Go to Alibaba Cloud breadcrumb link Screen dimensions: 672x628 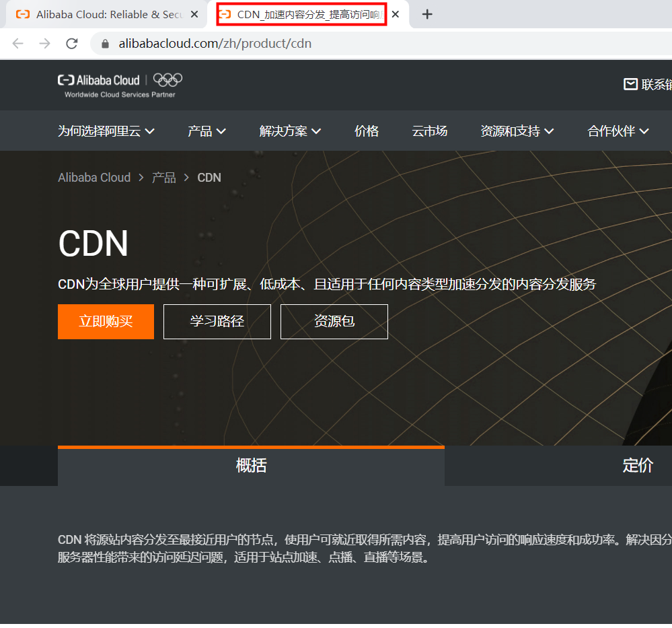(94, 178)
